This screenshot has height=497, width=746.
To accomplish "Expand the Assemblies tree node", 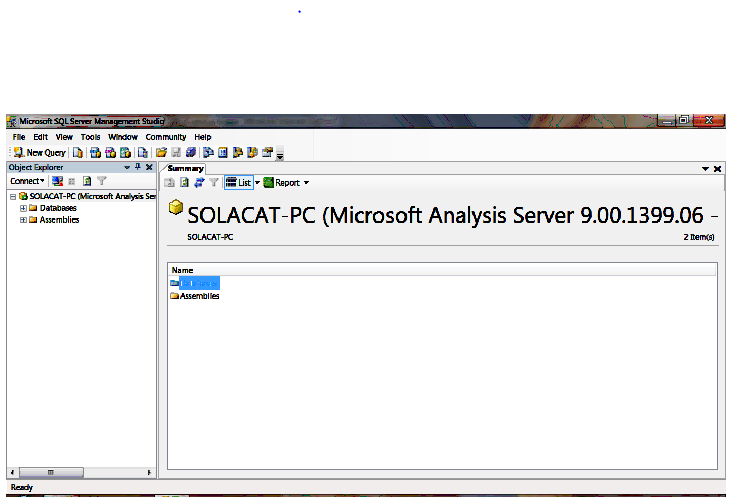I will click(23, 220).
